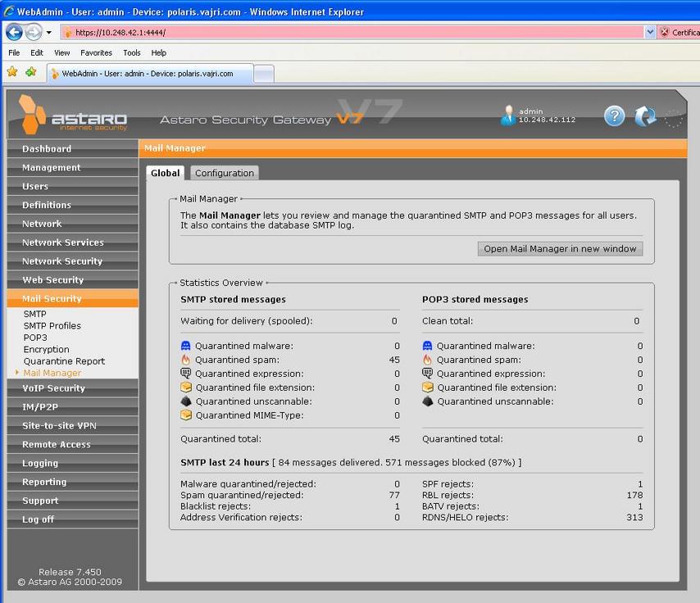Screen dimensions: 700x603
Task: Click the admin user avatar icon
Action: pos(508,116)
